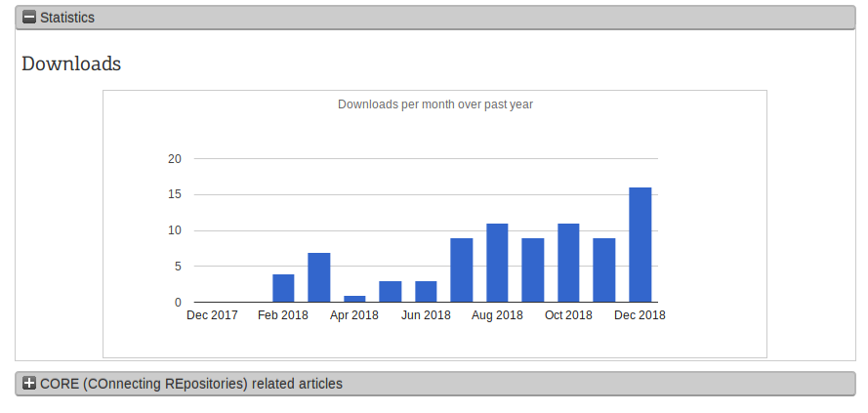Select the November 2018 bar
The image size is (868, 413).
tap(604, 270)
